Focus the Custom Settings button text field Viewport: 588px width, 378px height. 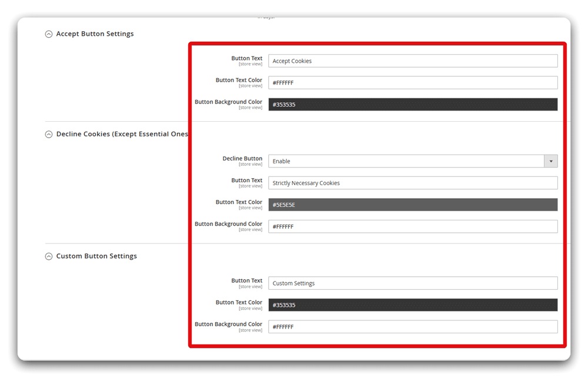coord(413,283)
